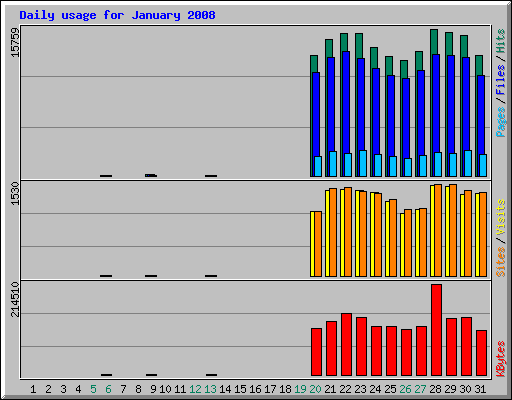Click the yellow Visits bar for day 28
The image size is (512, 400).
(432, 231)
